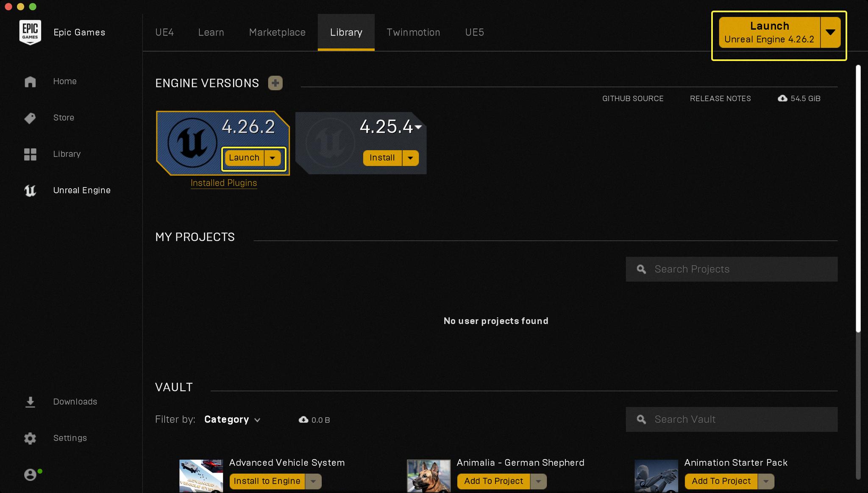This screenshot has width=868, height=493.
Task: Expand Animalia German Shepherd options arrow
Action: (538, 482)
